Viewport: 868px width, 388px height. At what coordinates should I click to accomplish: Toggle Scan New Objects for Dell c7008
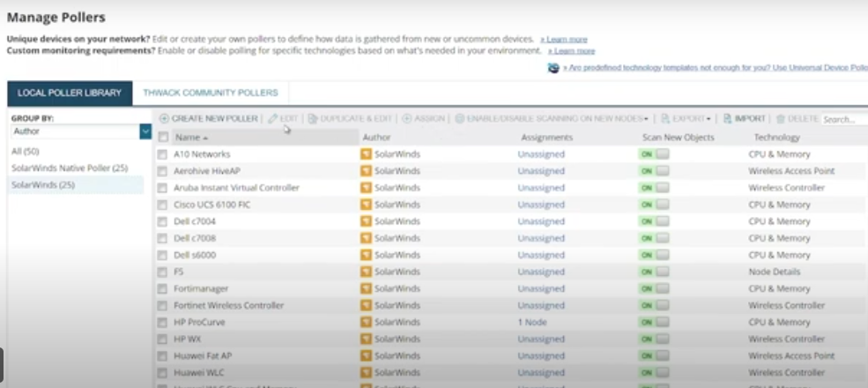pyautogui.click(x=654, y=238)
